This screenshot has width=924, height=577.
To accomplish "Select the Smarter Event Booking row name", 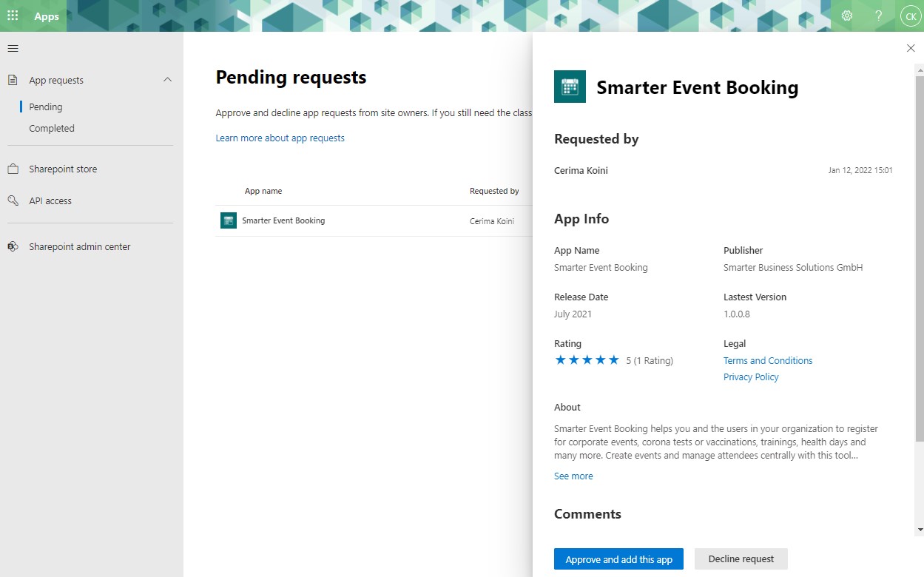I will tap(283, 220).
